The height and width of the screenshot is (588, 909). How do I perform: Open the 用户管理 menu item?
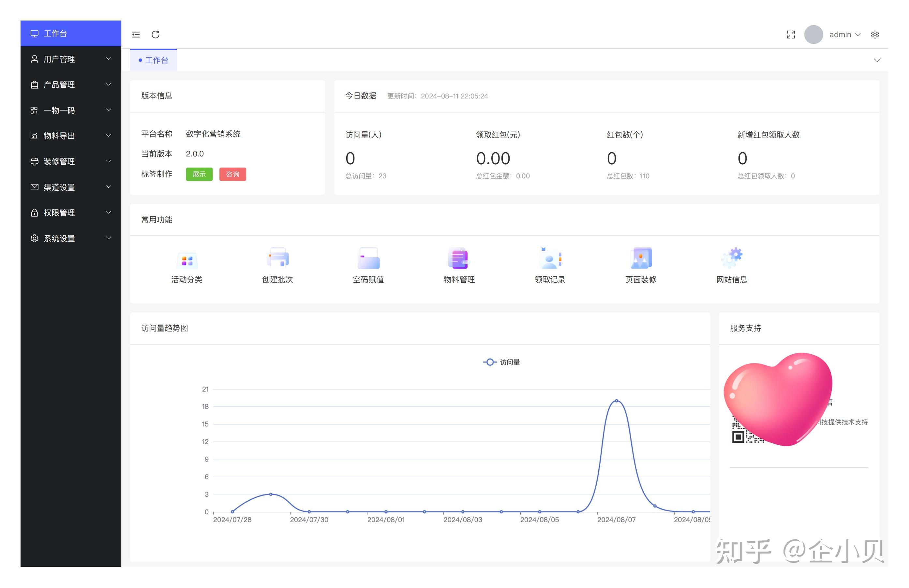[71, 59]
